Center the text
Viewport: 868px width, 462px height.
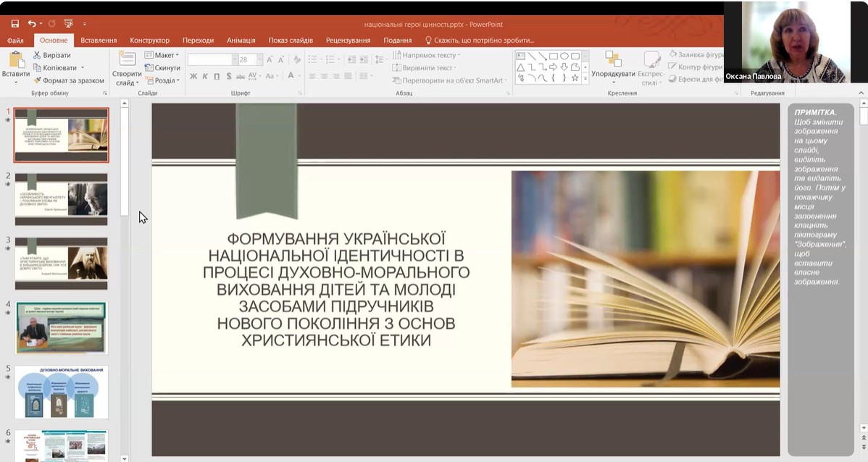point(325,76)
